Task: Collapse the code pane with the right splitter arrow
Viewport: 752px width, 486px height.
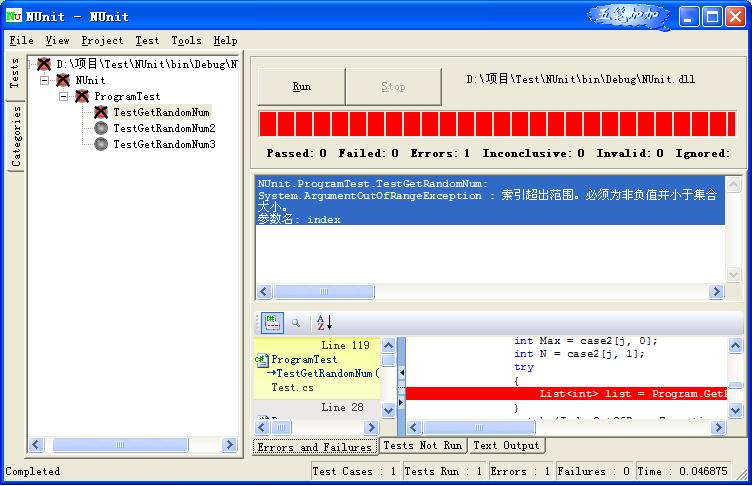Action: tap(401, 403)
